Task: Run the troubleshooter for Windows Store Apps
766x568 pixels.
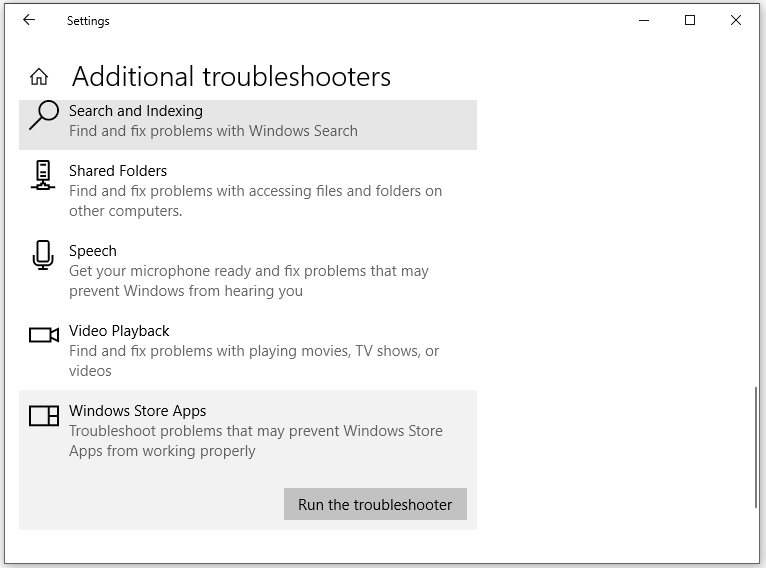Action: pos(375,504)
